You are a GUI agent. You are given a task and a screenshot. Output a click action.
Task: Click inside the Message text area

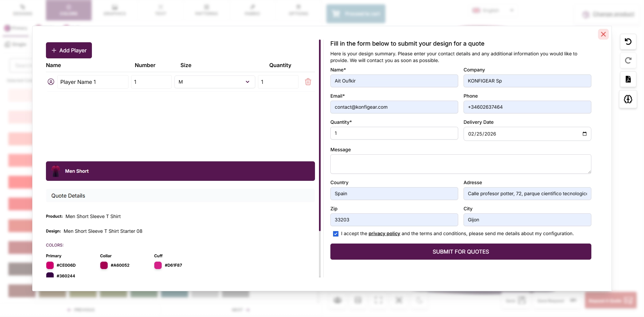[x=460, y=164]
